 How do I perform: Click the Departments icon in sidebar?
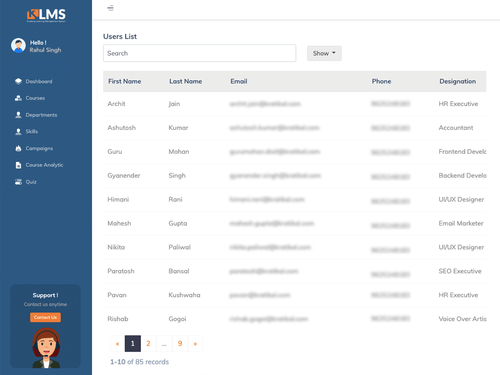click(x=18, y=115)
